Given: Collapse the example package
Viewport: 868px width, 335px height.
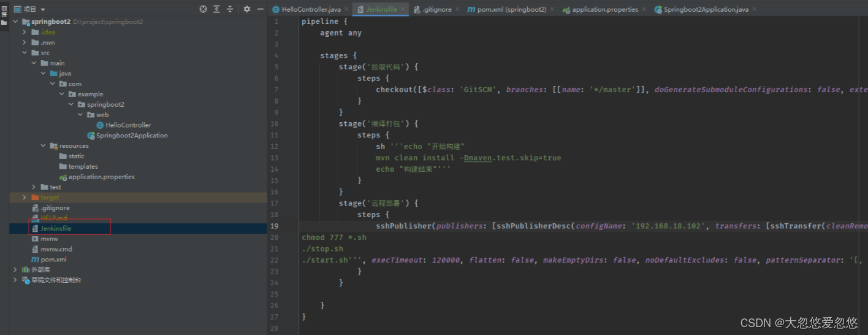Looking at the screenshot, I should [x=61, y=94].
